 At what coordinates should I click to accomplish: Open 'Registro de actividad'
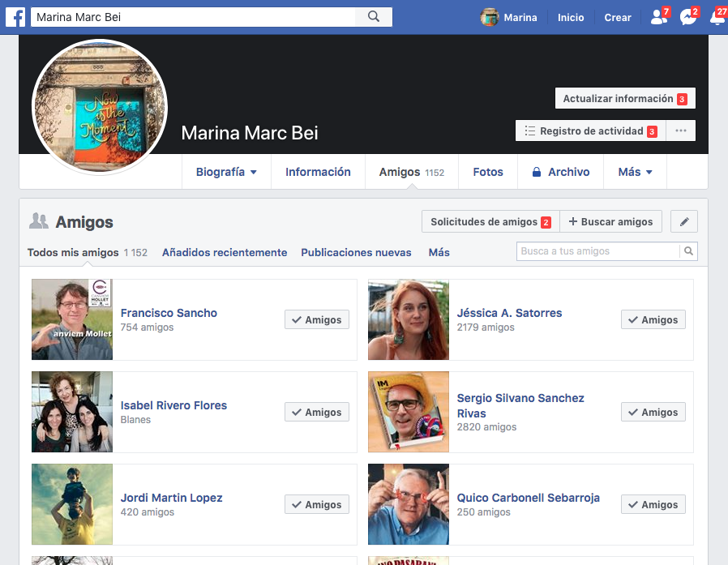590,131
